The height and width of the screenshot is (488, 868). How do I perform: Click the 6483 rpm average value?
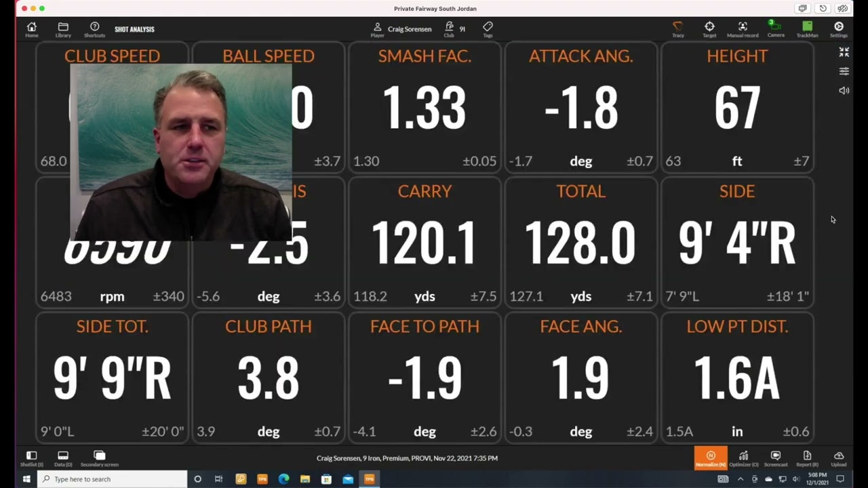(x=56, y=296)
